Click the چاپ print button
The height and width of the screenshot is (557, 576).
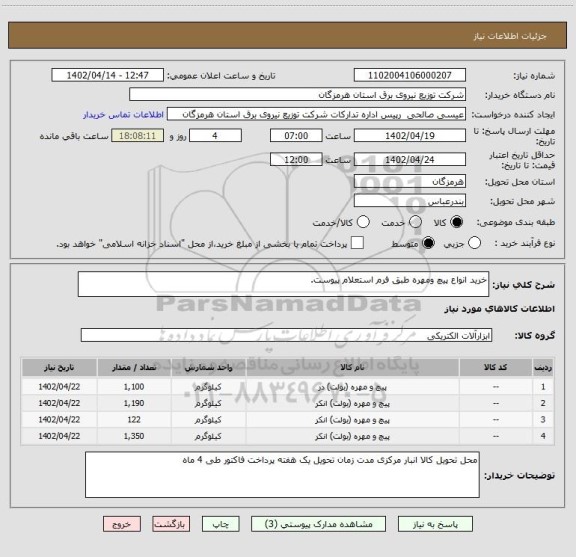[220, 524]
